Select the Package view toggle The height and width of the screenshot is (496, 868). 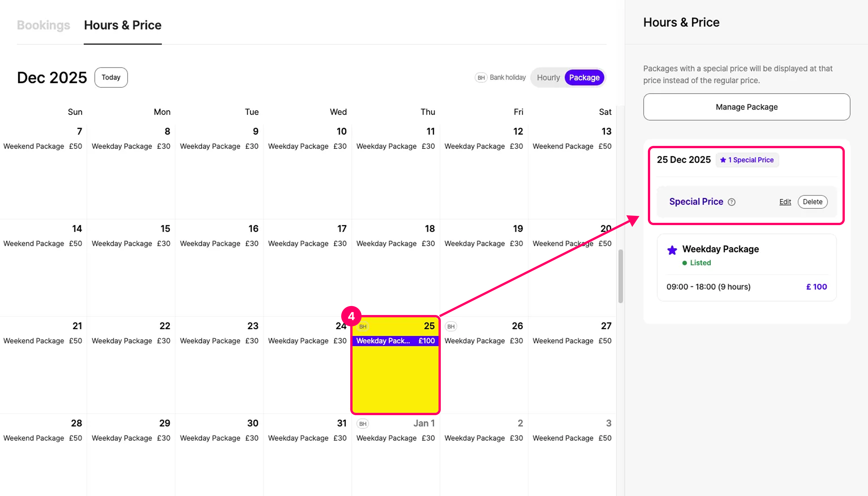(x=584, y=78)
